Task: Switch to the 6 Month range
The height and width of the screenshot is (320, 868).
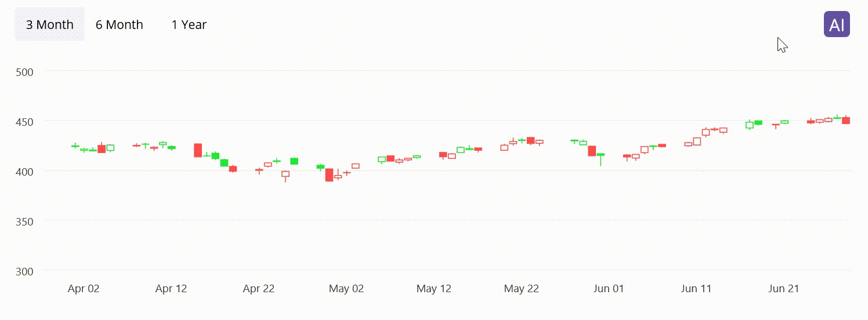Action: coord(119,24)
